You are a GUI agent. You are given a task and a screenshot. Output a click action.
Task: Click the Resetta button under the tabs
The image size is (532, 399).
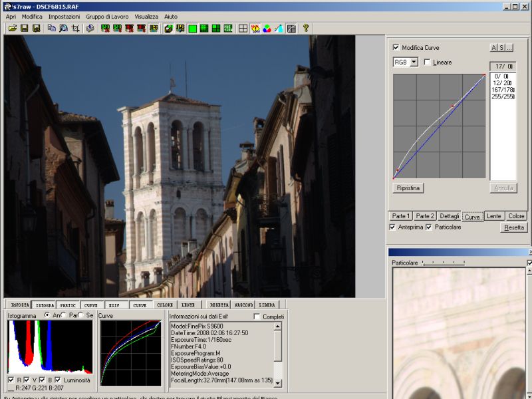(514, 227)
